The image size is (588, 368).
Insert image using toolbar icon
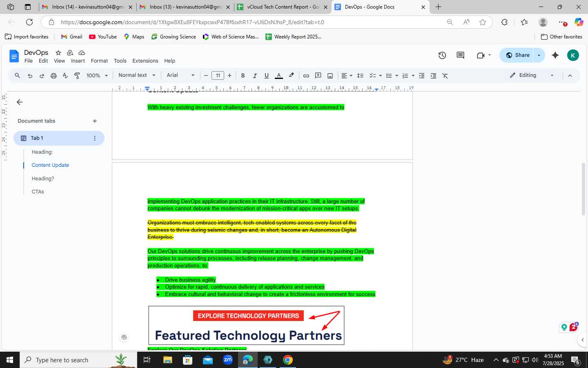tap(330, 76)
